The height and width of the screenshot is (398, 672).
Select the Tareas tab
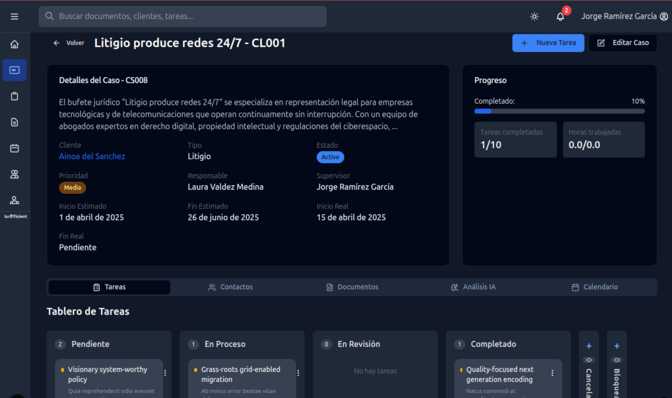pos(109,287)
